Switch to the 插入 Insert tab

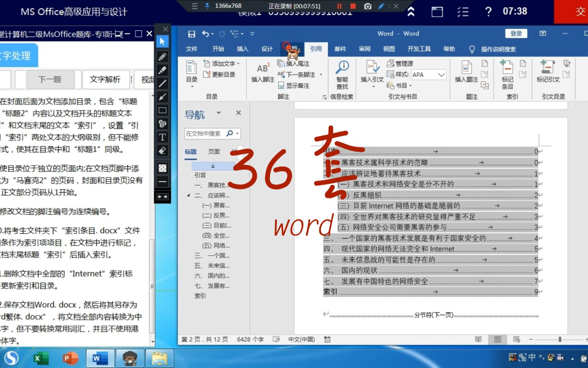(243, 49)
